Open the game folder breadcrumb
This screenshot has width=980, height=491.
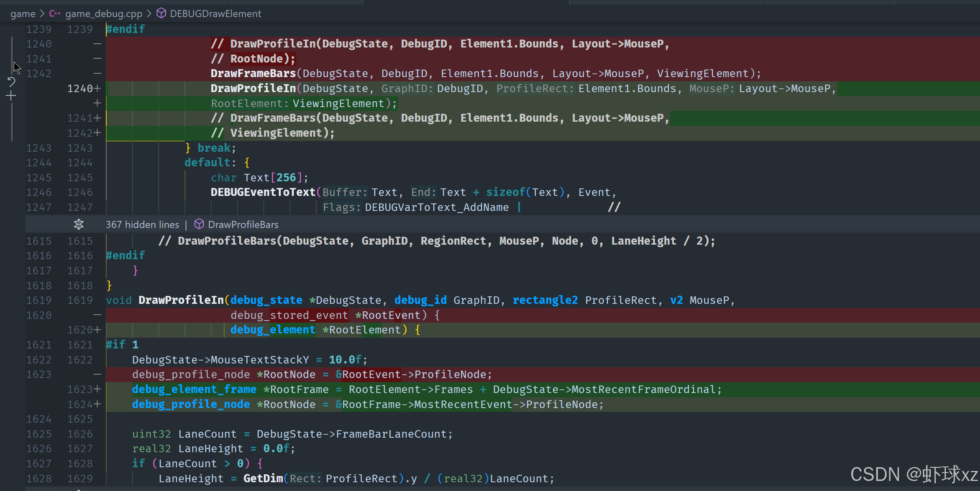(23, 14)
